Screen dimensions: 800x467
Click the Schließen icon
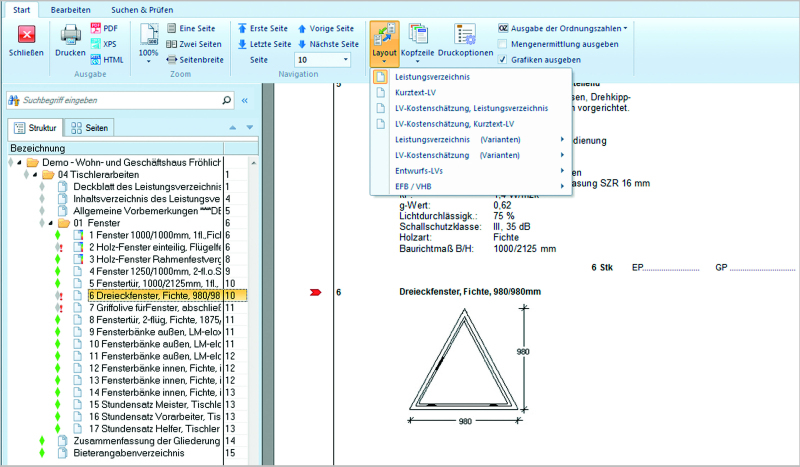click(27, 35)
